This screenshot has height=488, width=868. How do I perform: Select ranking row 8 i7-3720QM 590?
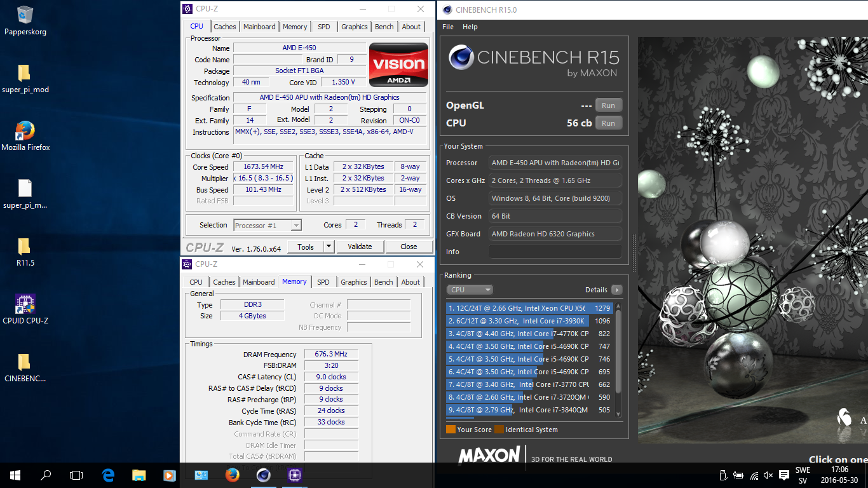click(x=529, y=397)
